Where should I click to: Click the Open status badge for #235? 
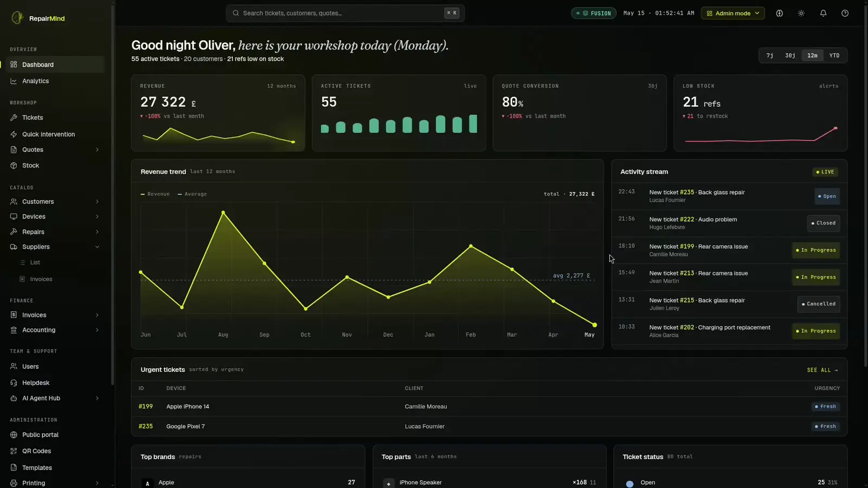[x=827, y=196]
